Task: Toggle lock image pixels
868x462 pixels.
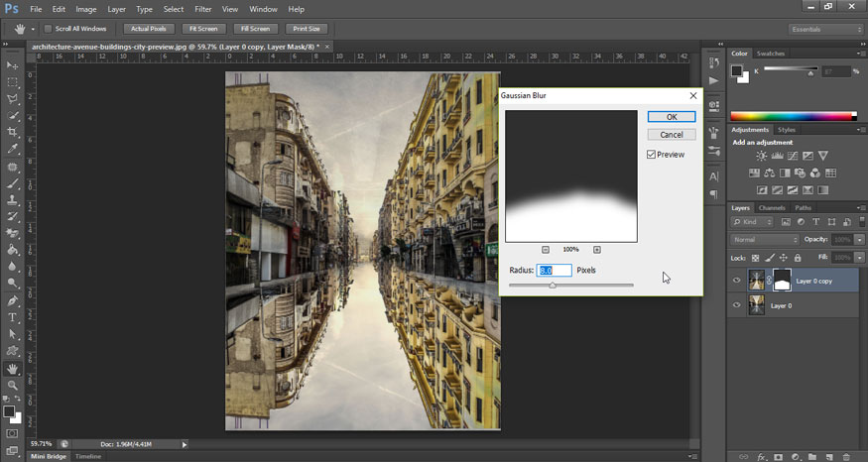Action: click(x=770, y=258)
